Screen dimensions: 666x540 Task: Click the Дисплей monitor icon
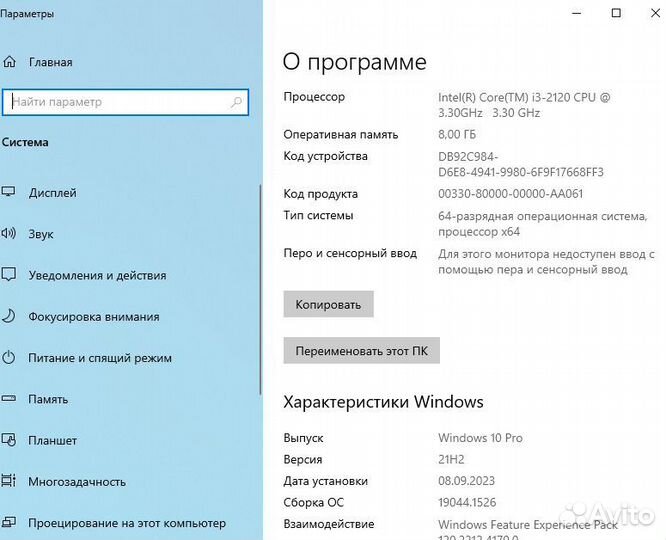tap(8, 192)
